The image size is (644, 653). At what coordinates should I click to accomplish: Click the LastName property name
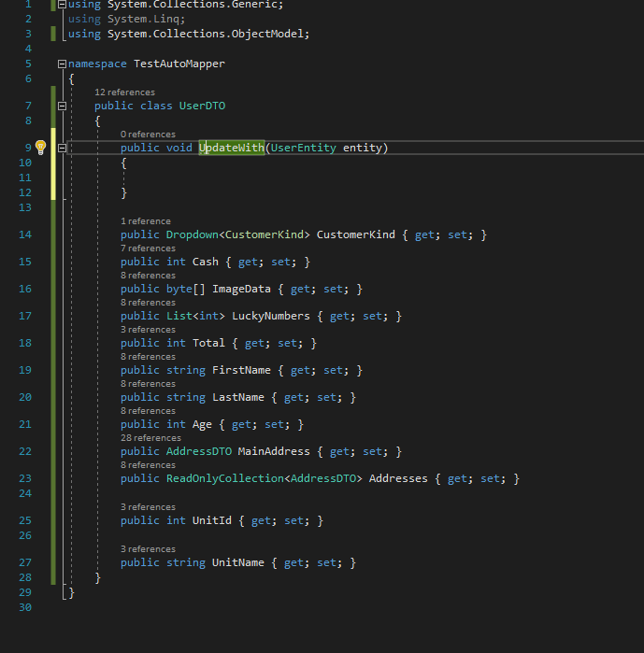237,397
